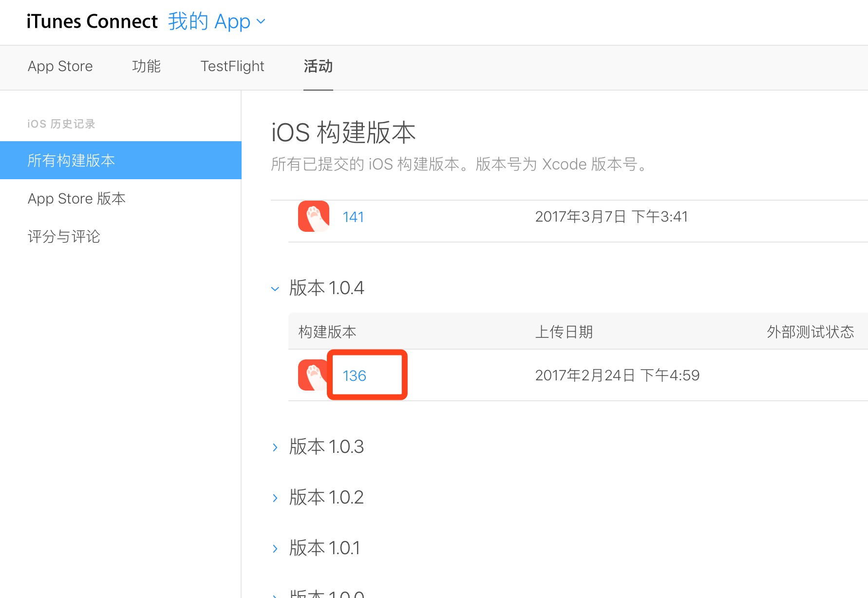Collapse the 版本 1.0.4 section
Screen dimensions: 868x598
coord(275,289)
